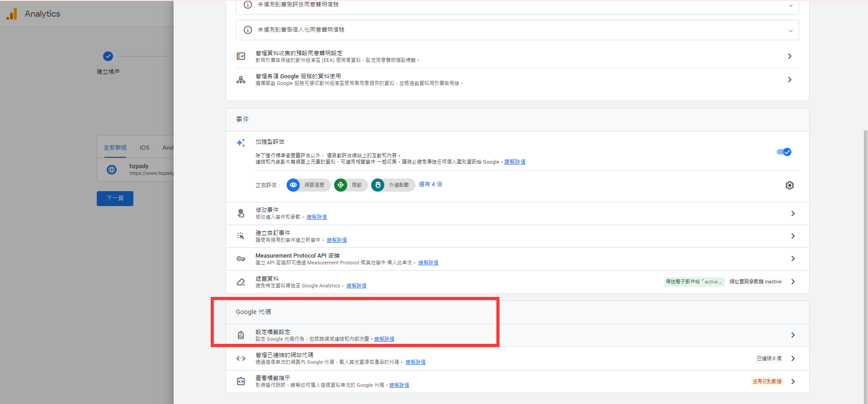Open 管理各項 Google 服務的資料使用 row arrow
This screenshot has height=404, width=868.
click(789, 80)
